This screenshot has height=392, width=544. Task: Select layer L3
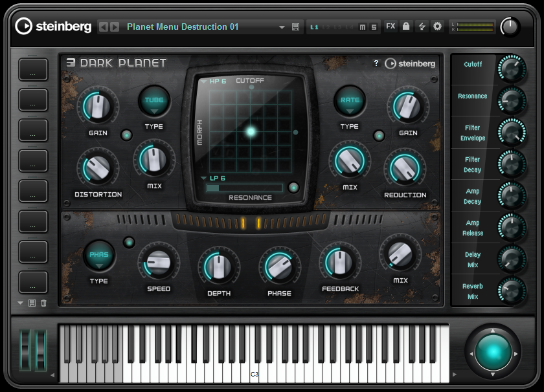[337, 27]
